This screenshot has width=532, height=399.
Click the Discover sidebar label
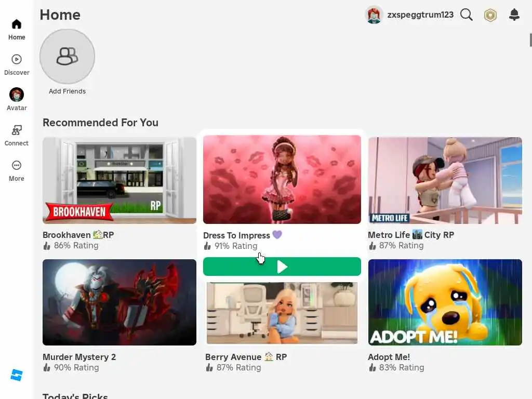pos(17,73)
